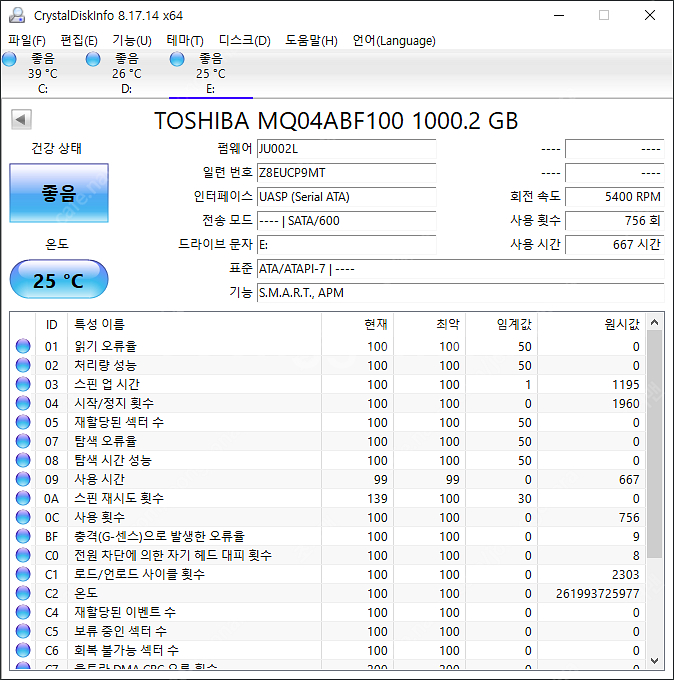Select the 읽기 오류율 attribute row
674x680 pixels.
327,346
